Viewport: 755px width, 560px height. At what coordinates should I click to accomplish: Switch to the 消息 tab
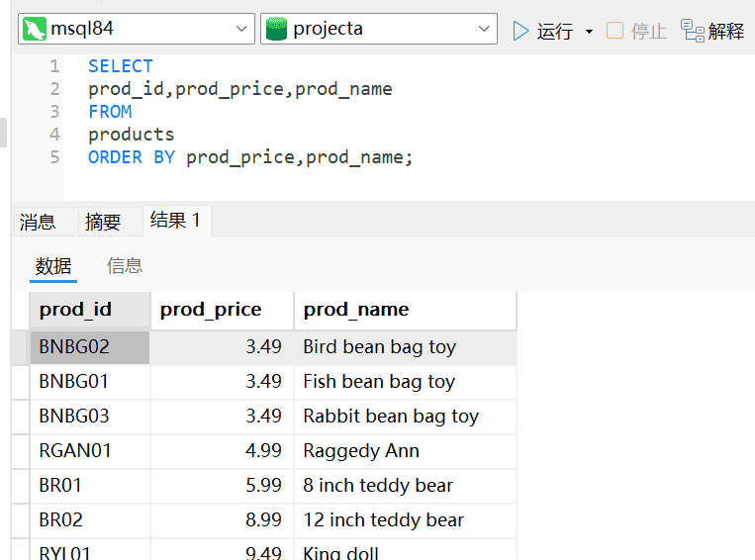(x=38, y=222)
